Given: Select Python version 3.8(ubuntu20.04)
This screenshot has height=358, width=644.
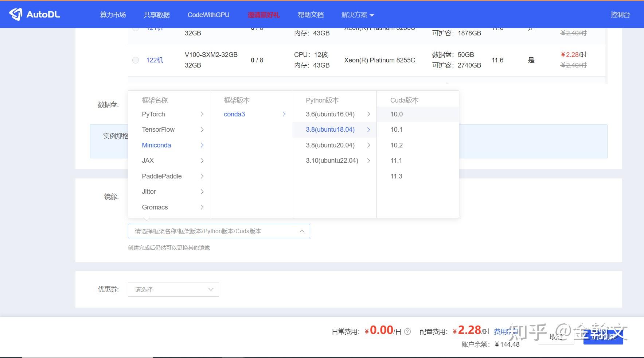Looking at the screenshot, I should pos(330,145).
